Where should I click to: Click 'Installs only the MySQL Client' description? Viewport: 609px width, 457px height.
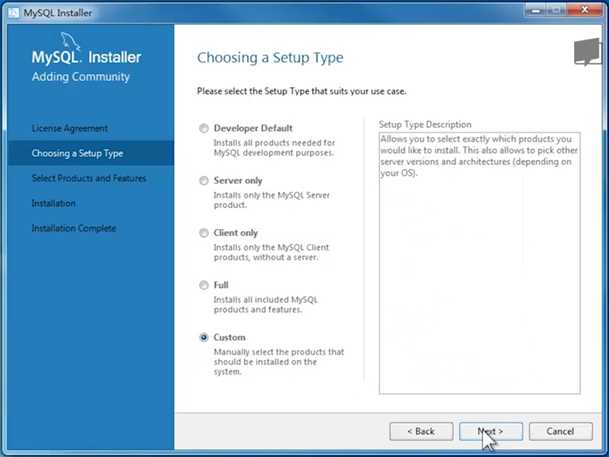point(271,252)
